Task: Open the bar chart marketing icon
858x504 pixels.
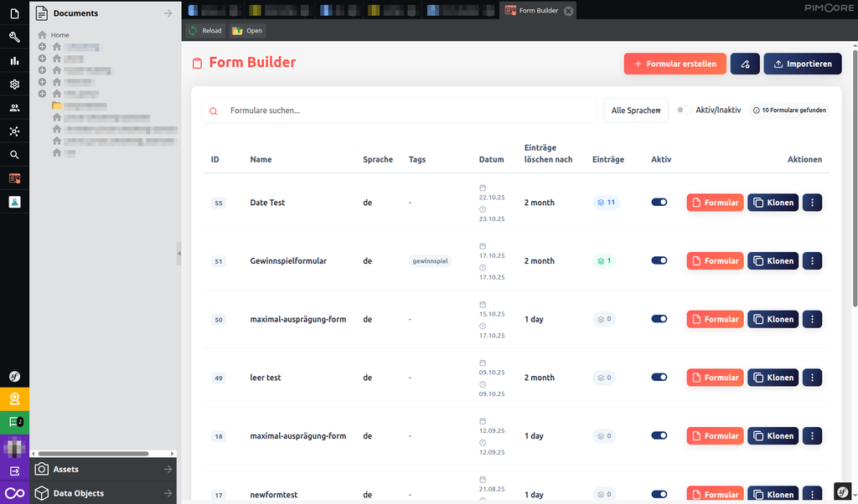Action: pyautogui.click(x=15, y=60)
